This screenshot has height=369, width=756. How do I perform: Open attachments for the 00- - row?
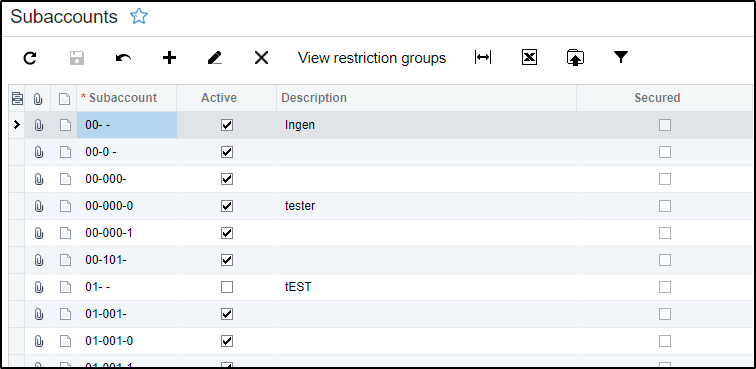point(39,125)
